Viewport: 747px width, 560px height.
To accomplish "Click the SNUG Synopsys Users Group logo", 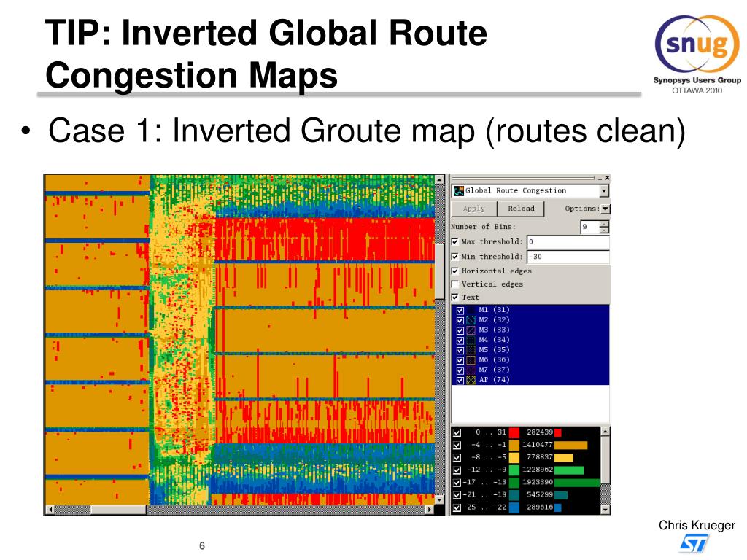I will [x=697, y=55].
